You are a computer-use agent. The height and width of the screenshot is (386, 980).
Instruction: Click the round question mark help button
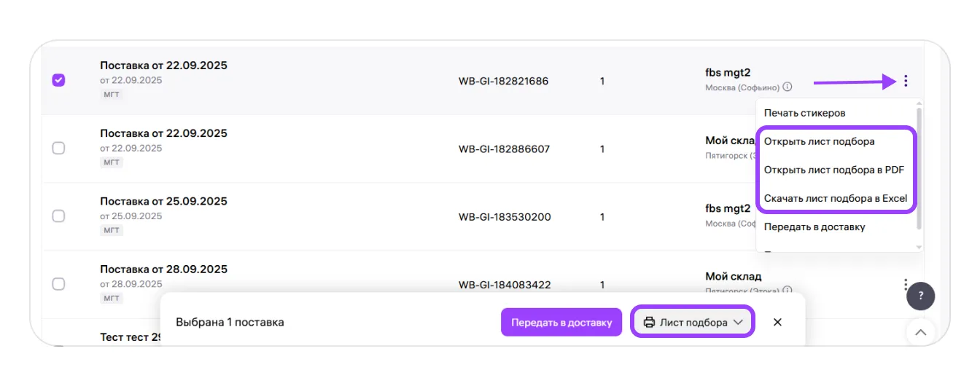click(921, 296)
